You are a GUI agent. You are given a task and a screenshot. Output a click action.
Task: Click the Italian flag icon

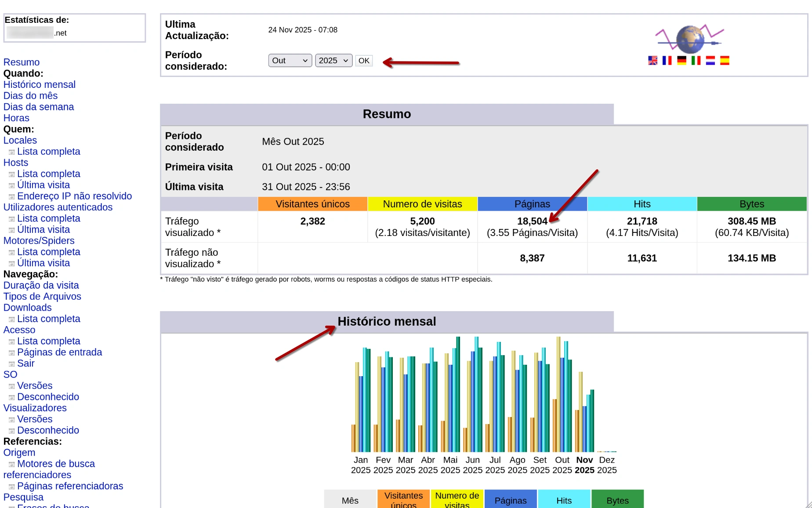(695, 60)
